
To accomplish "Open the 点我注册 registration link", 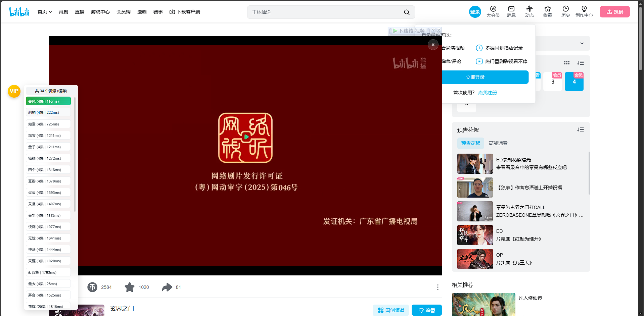I will coord(487,93).
